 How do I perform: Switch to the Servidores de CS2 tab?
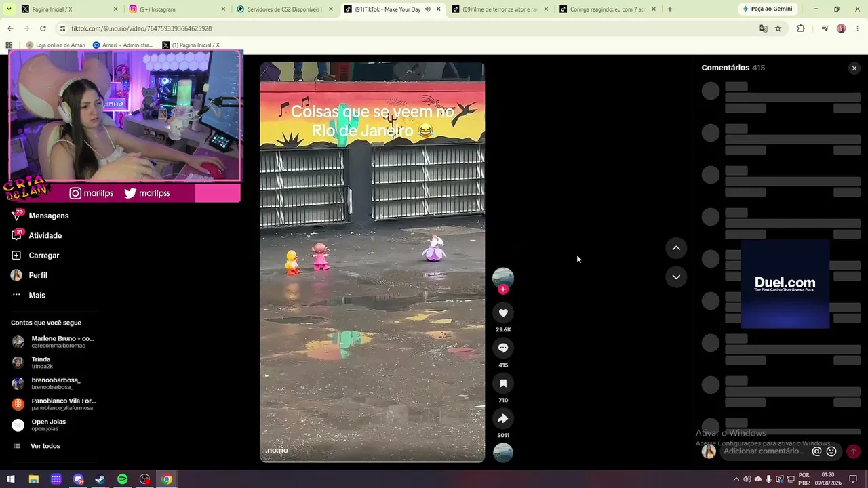283,9
